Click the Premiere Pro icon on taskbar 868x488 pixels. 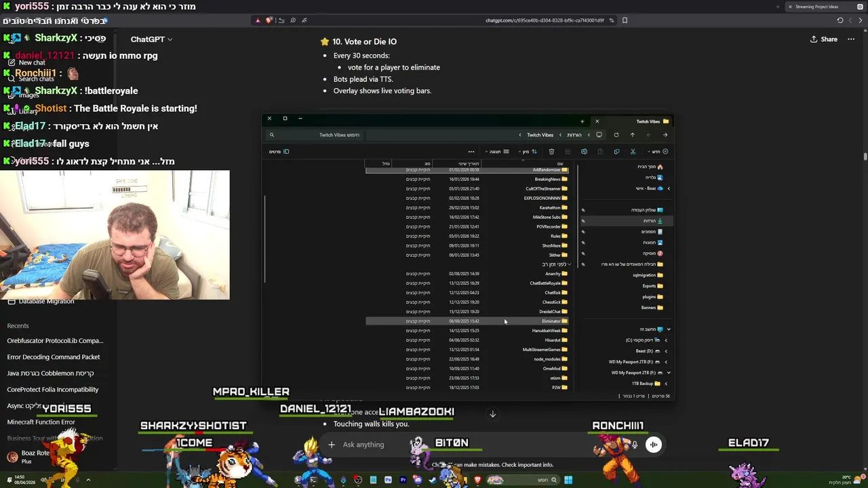(403, 480)
